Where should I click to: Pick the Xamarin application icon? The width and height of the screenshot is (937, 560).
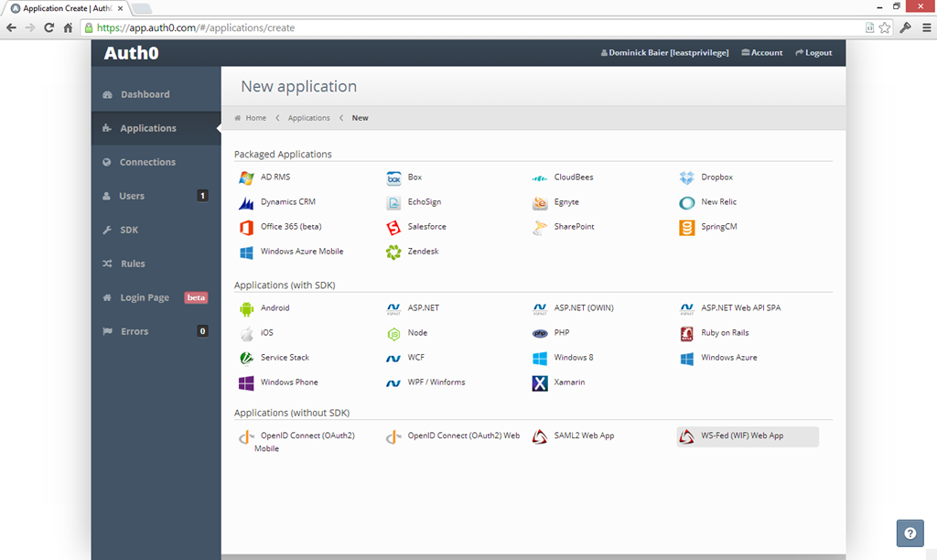pos(540,383)
